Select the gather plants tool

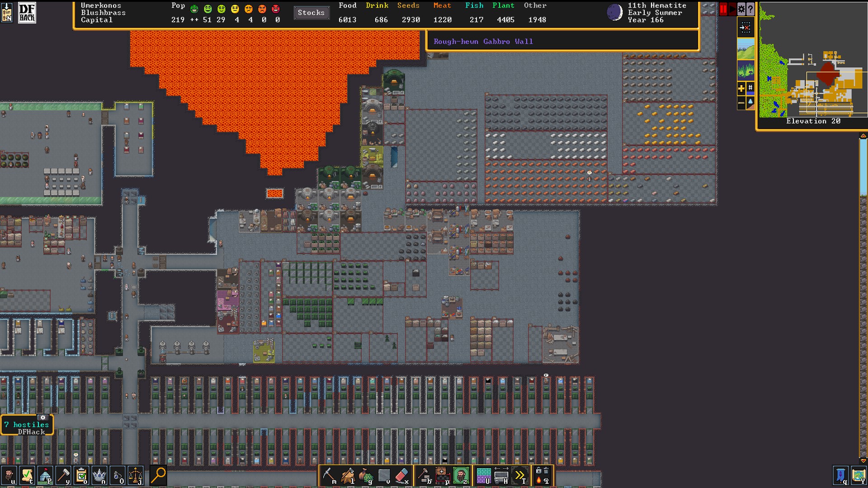(366, 476)
